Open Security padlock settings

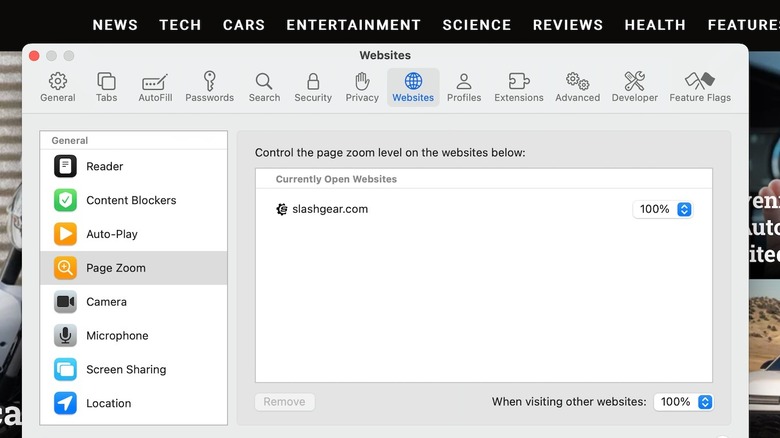(x=313, y=87)
